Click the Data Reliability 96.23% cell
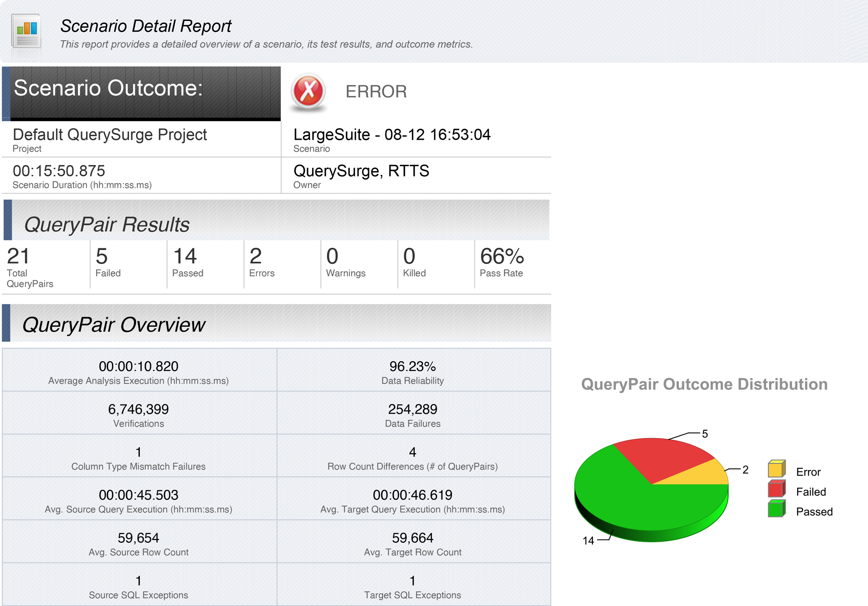Viewport: 868px width, 606px height. [x=413, y=367]
